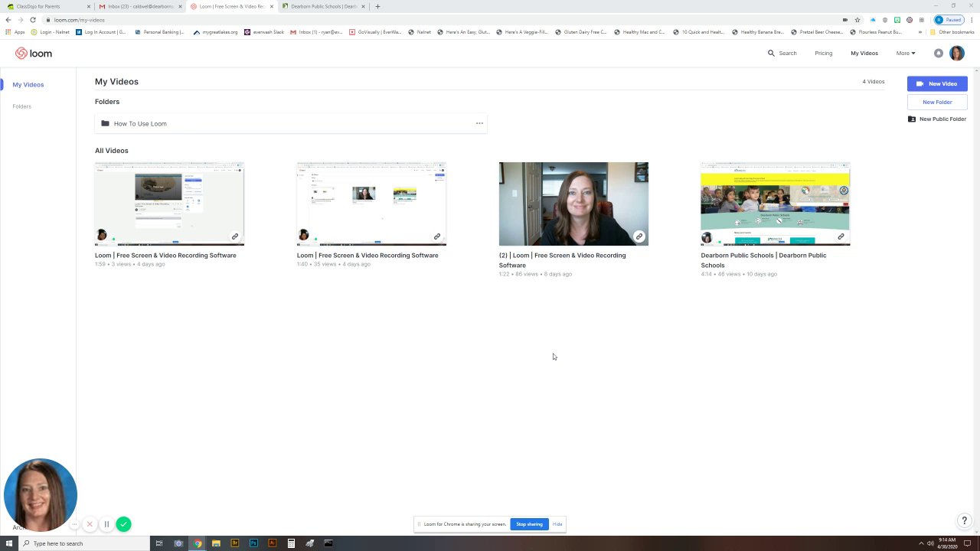Open the How To Use Loom folder options

(x=479, y=123)
